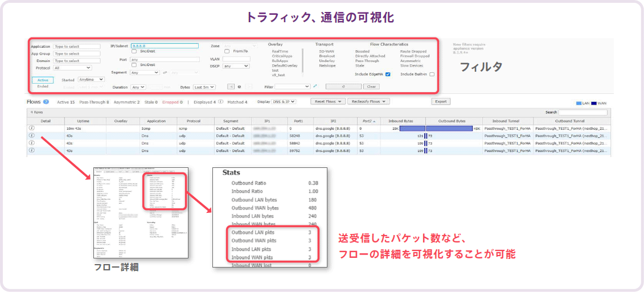644x292 pixels.
Task: Open the Bytes Last 5m dropdown
Action: [x=204, y=87]
